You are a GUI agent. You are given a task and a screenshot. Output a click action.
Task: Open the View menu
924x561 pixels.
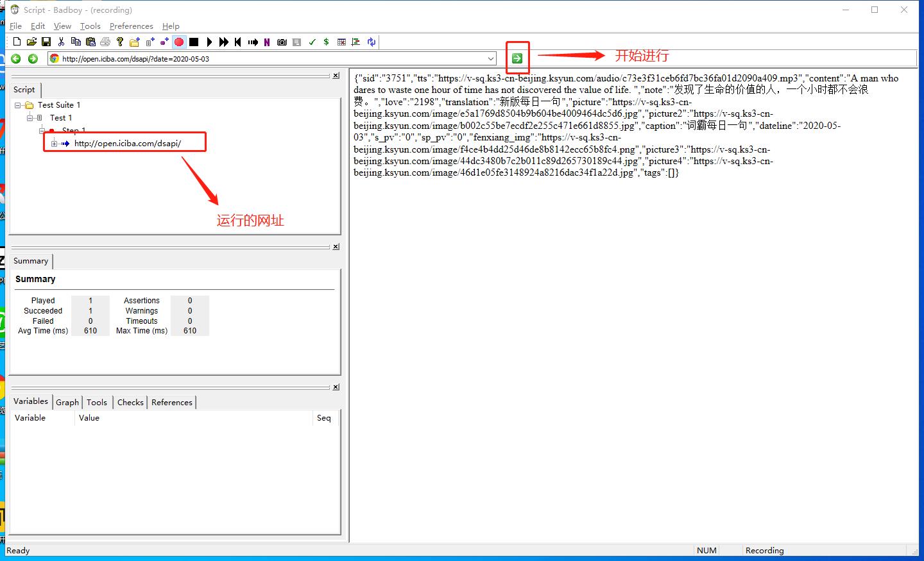coord(62,26)
